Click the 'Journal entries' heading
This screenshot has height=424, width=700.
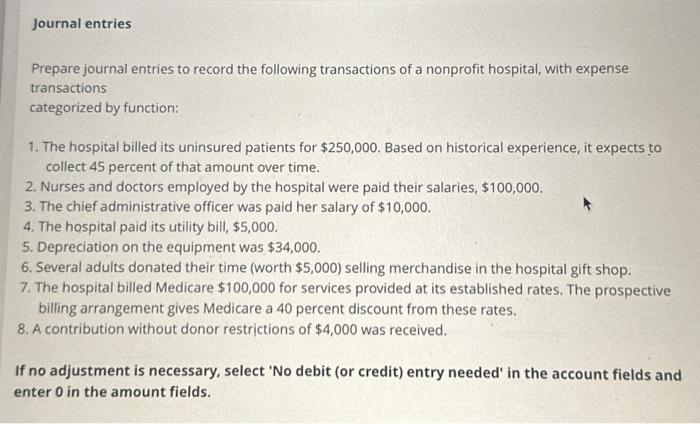pos(82,24)
